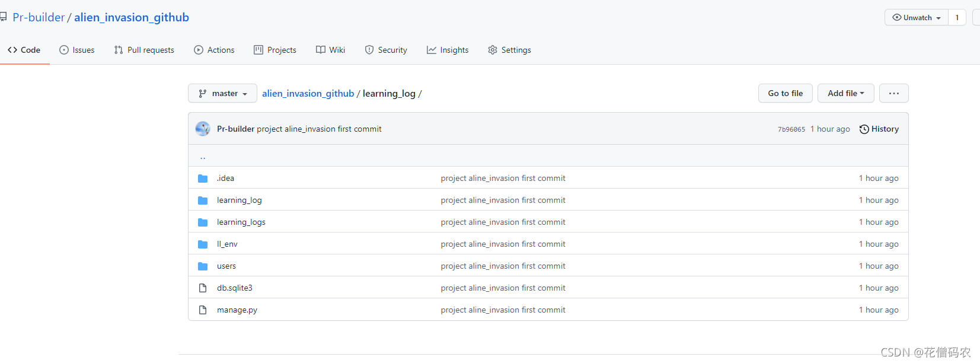Click the History clock icon
The height and width of the screenshot is (363, 980).
pos(864,129)
